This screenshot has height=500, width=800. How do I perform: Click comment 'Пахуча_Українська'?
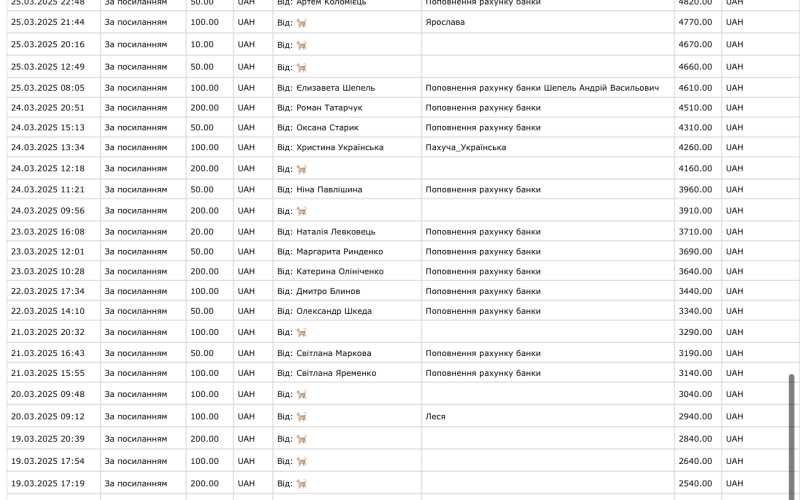(466, 147)
